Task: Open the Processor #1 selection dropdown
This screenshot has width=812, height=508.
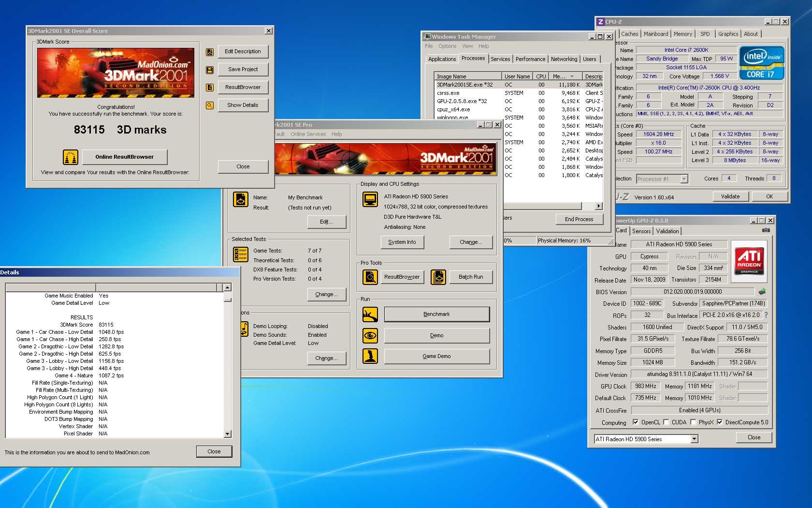Action: [684, 179]
